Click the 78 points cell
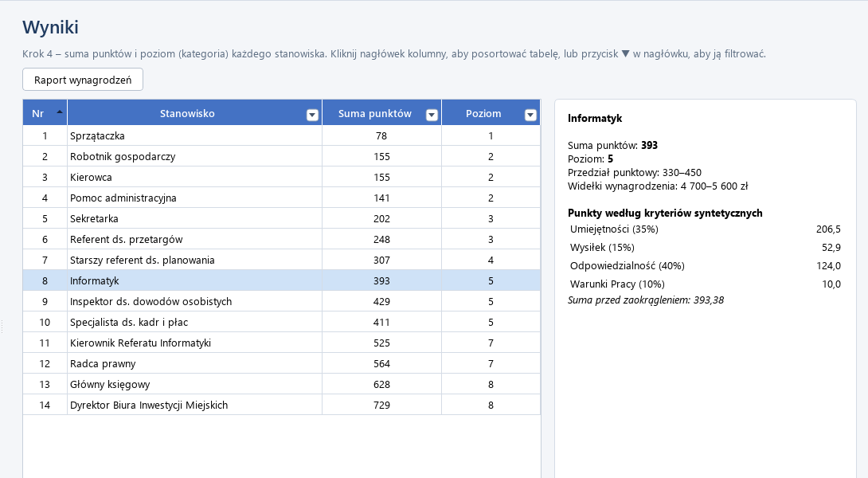This screenshot has width=868, height=478. 381,135
